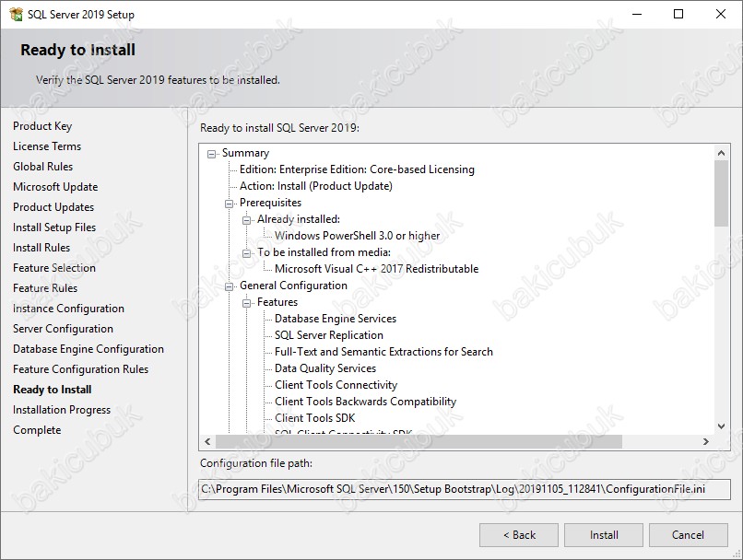743x560 pixels.
Task: Select the Product Updates step
Action: point(53,207)
